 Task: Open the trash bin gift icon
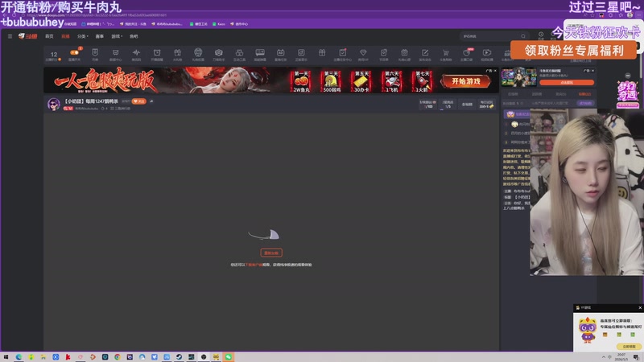click(x=404, y=52)
